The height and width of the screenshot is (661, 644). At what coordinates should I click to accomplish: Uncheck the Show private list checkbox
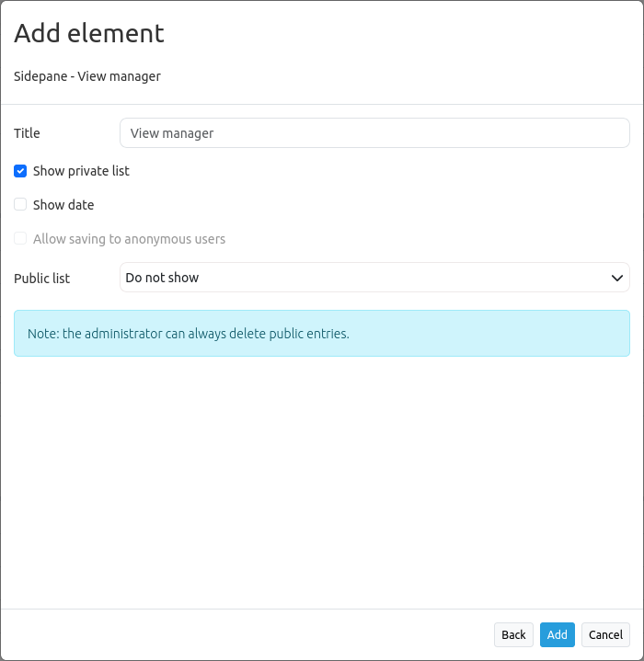pos(20,171)
